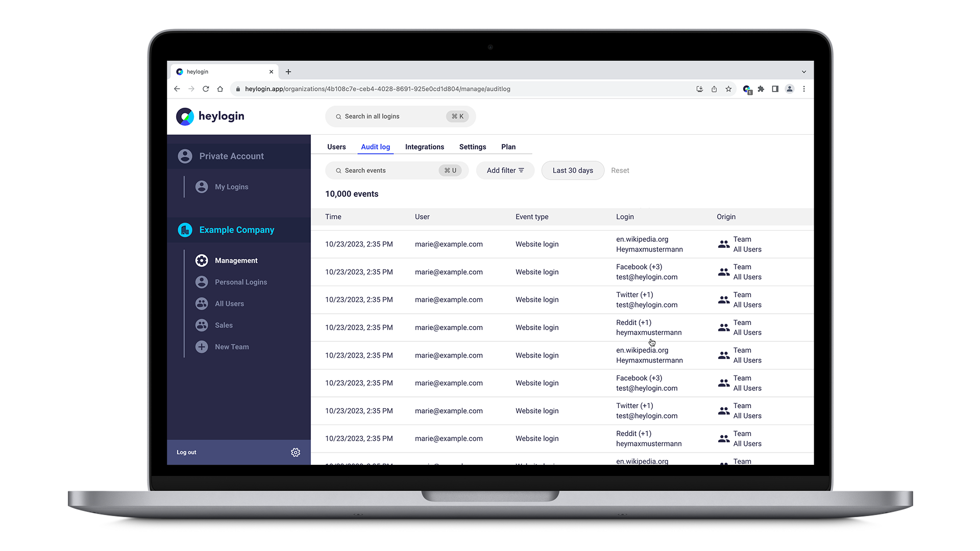
Task: Click the share page icon in address bar
Action: [714, 89]
